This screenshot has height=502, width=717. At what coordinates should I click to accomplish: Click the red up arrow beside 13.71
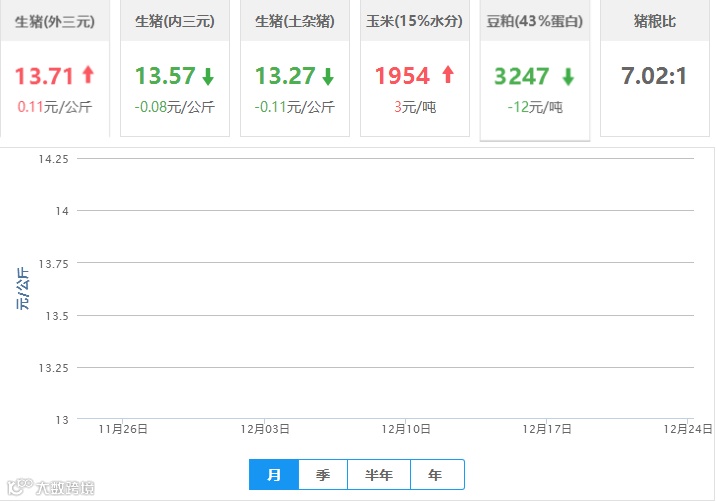pyautogui.click(x=88, y=75)
